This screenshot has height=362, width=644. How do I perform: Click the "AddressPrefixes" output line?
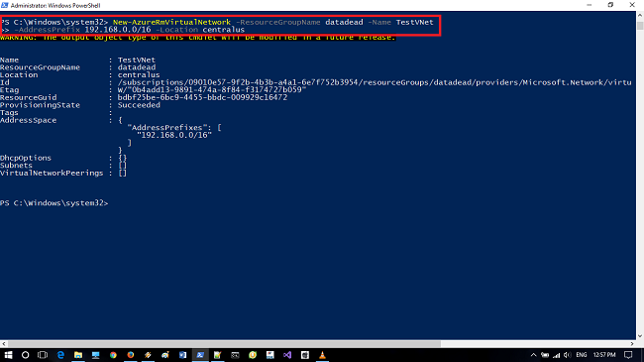click(x=174, y=128)
